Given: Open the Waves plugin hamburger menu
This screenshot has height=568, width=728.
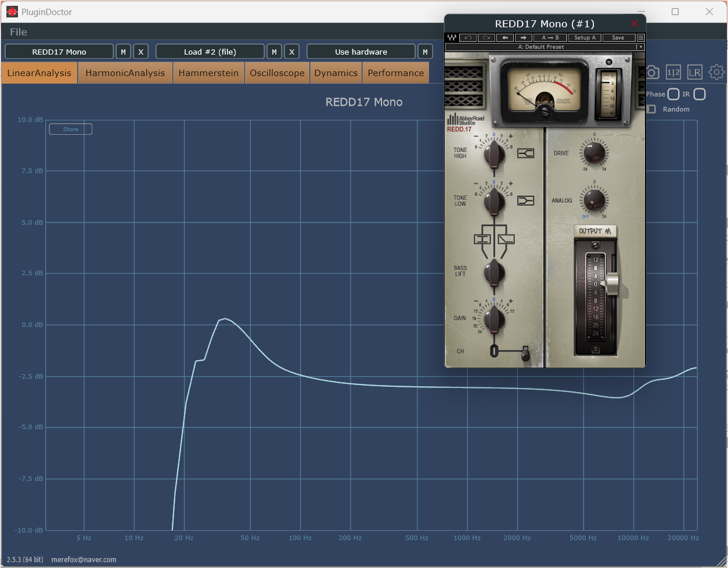Looking at the screenshot, I should [641, 38].
